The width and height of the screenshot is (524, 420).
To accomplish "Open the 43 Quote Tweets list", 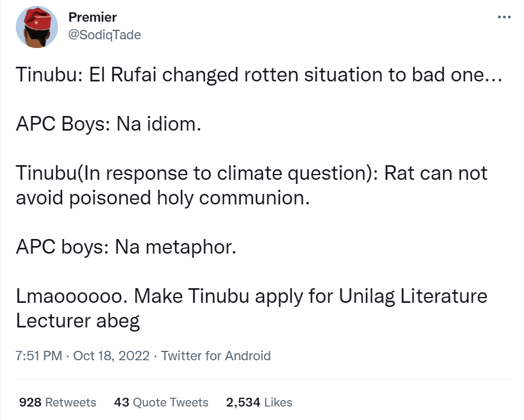I will click(x=161, y=402).
